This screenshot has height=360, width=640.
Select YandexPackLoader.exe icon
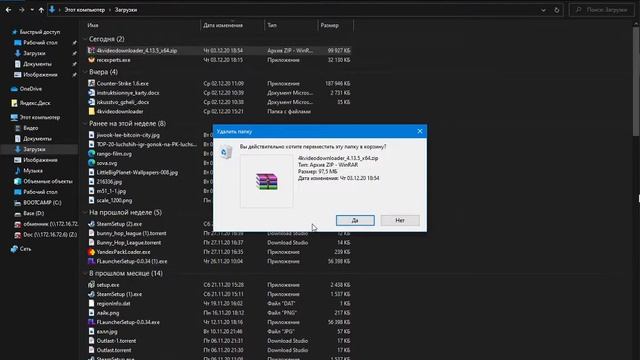tap(91, 252)
